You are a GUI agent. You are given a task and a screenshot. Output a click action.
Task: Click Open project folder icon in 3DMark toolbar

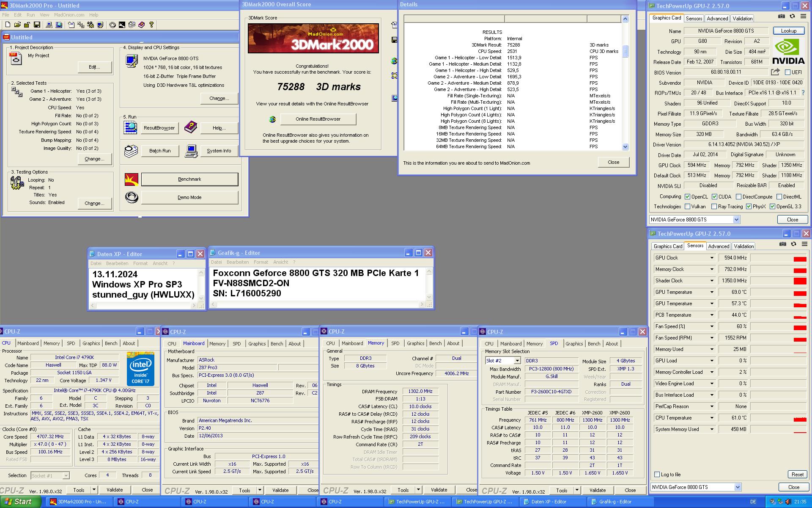coord(17,25)
